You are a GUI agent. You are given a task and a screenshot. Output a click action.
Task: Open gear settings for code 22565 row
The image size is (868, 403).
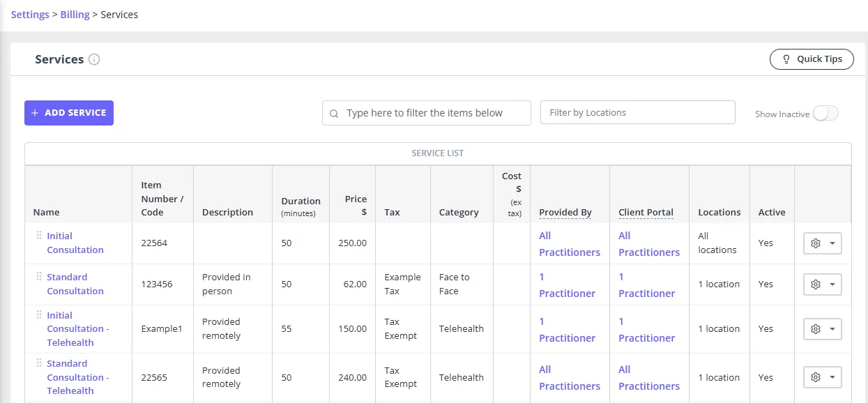(823, 377)
